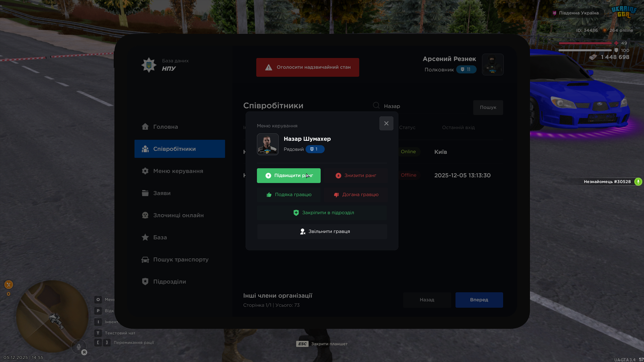
Task: Click the mask icon beside Злочинці онлайн
Action: [145, 215]
